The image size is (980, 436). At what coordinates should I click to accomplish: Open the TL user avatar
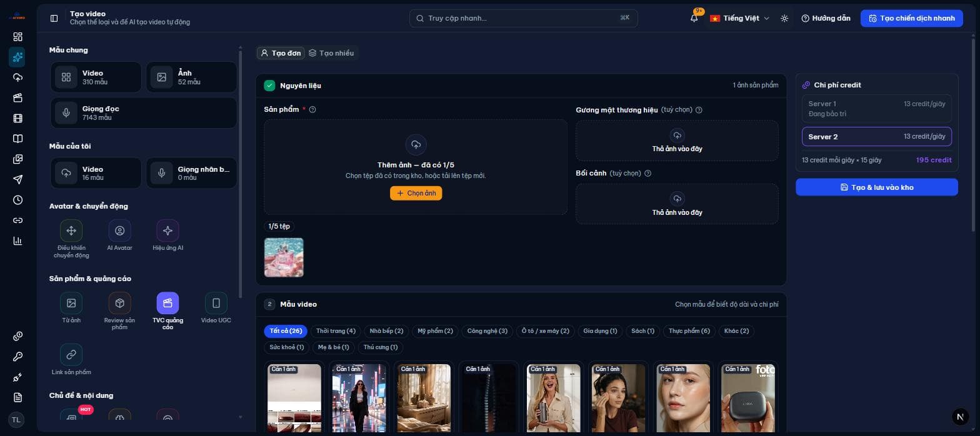[x=16, y=420]
